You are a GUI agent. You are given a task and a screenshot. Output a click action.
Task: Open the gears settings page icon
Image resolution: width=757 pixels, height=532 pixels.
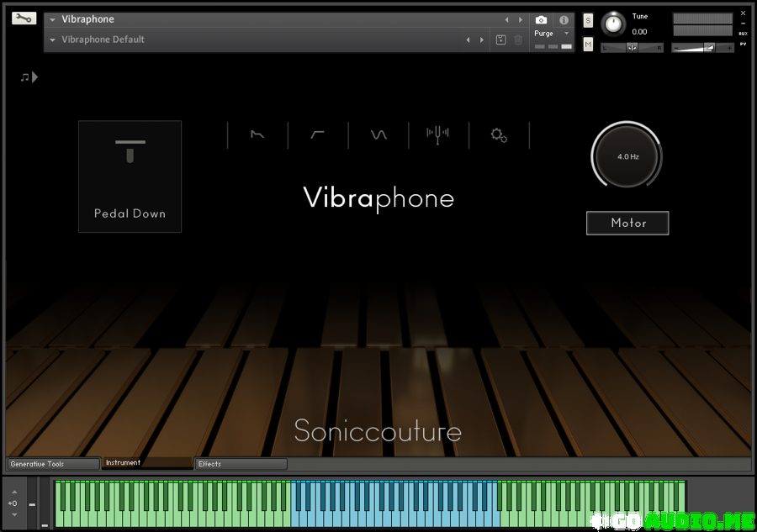[x=499, y=134]
